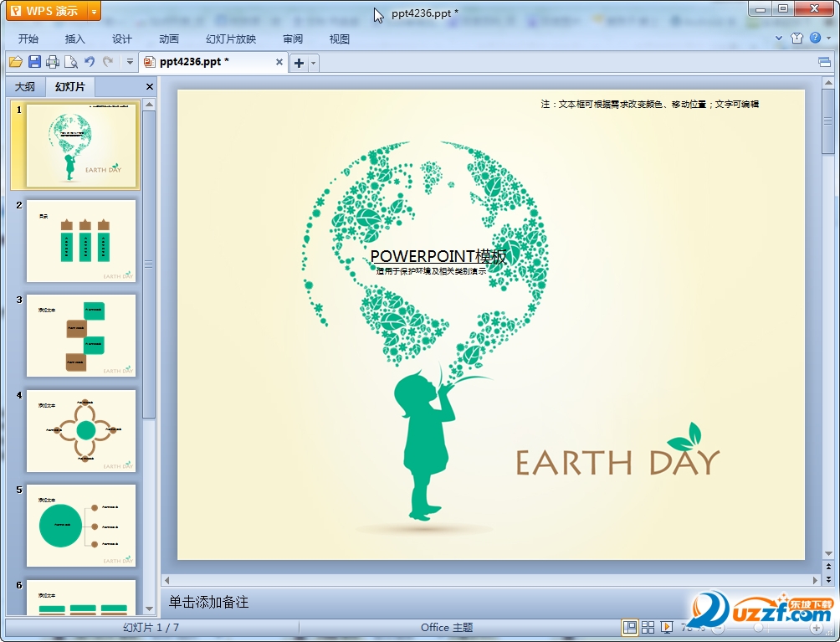Viewport: 840px width, 642px height.
Task: Open the 审阅 ribbon tab
Action: point(293,39)
